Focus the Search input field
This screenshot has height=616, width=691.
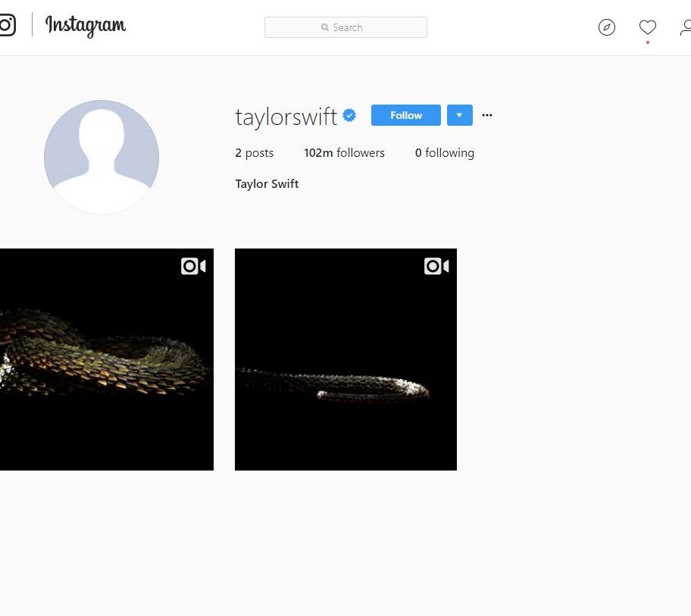click(345, 27)
